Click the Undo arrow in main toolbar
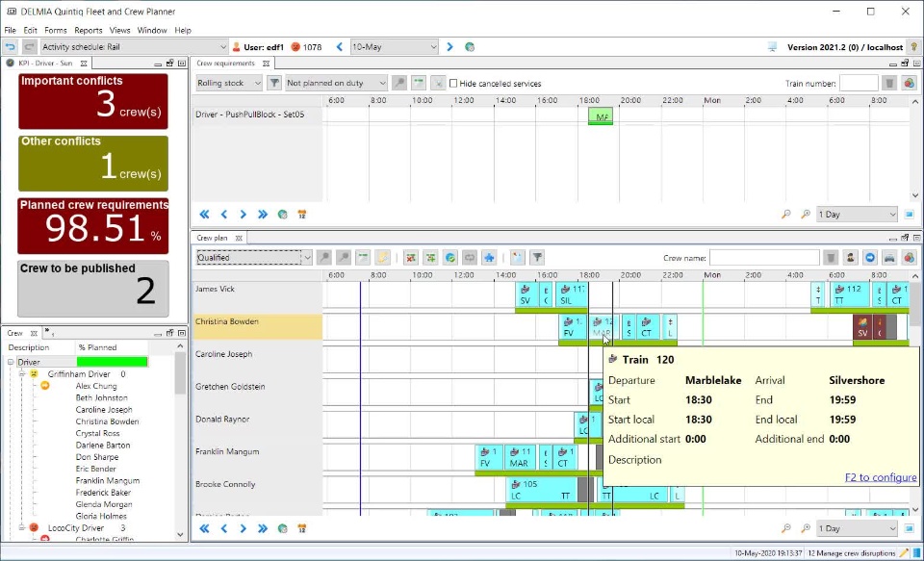 click(x=10, y=47)
